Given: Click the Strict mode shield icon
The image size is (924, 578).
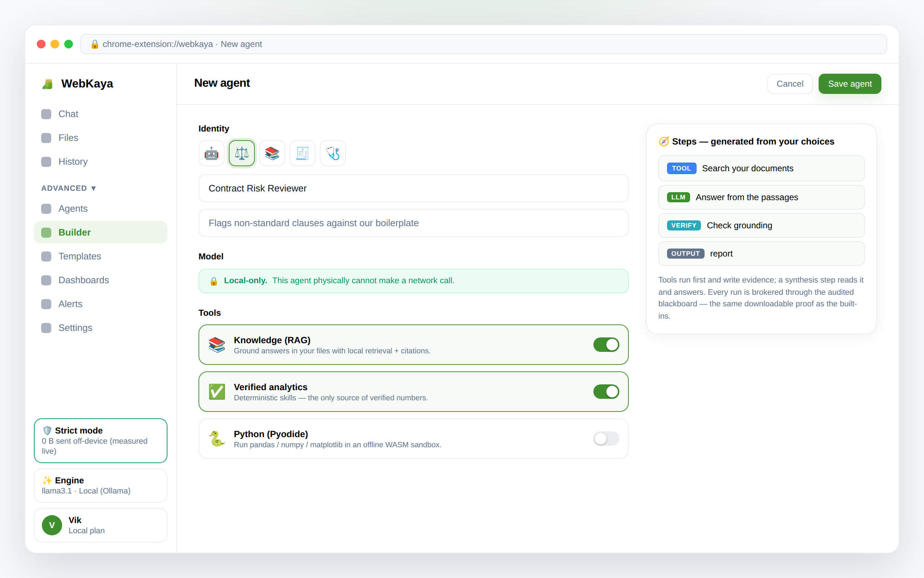Looking at the screenshot, I should [47, 431].
